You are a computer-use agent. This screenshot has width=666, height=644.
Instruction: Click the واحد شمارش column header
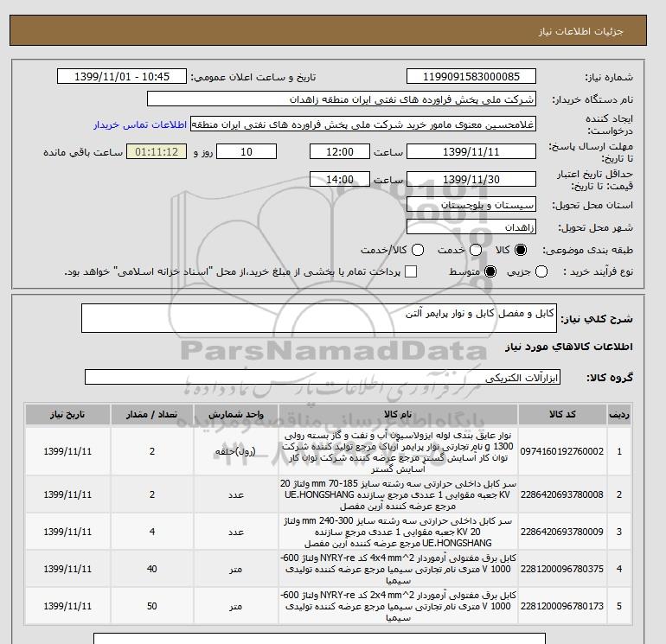(236, 414)
